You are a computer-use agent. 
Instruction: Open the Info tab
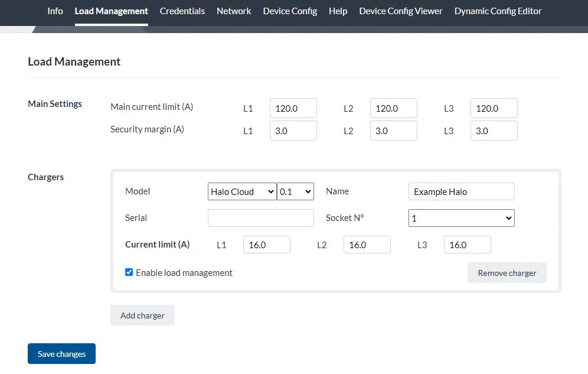[55, 11]
